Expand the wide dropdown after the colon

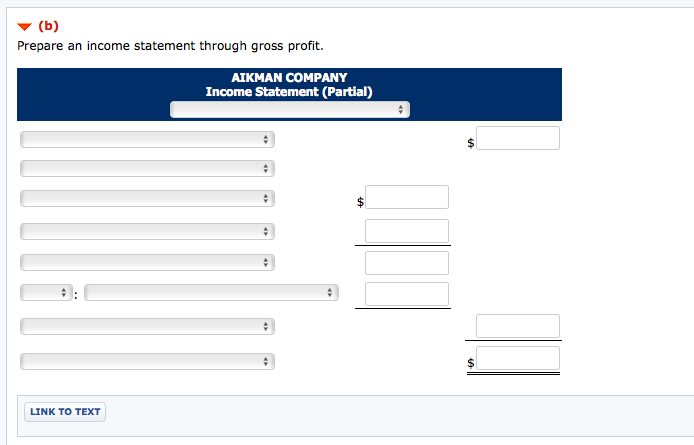211,294
